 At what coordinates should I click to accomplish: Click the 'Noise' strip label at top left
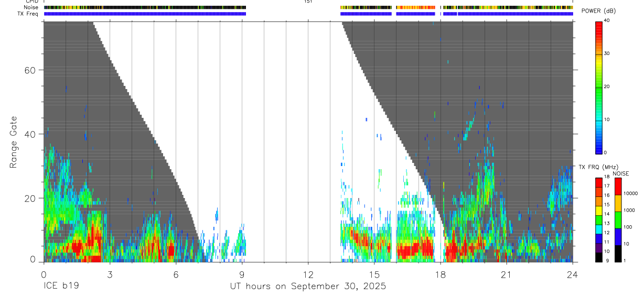[x=31, y=7]
